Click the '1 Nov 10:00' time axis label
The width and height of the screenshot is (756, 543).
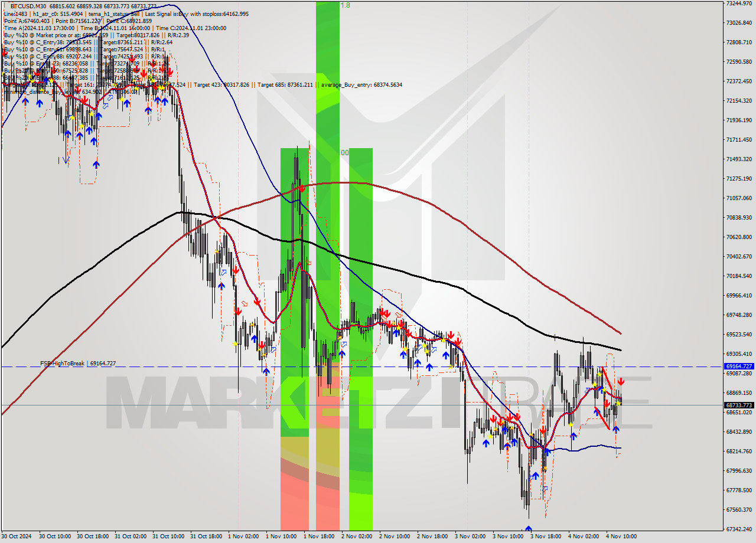point(281,537)
